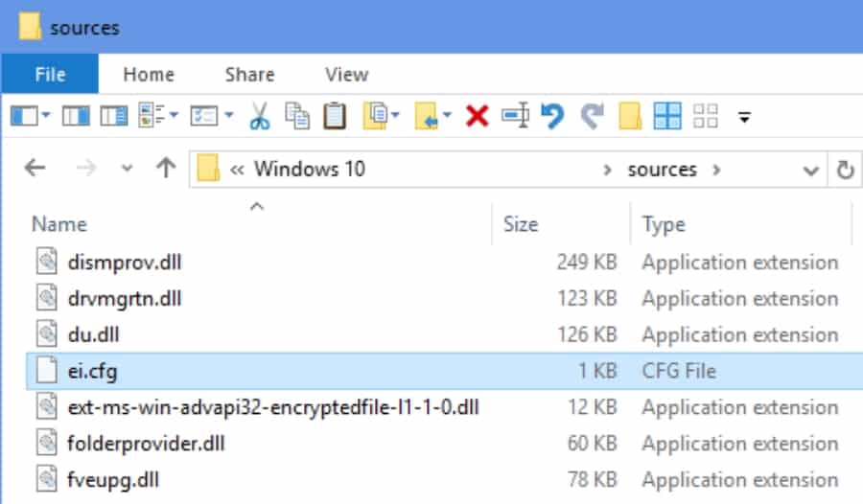
Task: Cut selection with the scissors icon
Action: [260, 116]
